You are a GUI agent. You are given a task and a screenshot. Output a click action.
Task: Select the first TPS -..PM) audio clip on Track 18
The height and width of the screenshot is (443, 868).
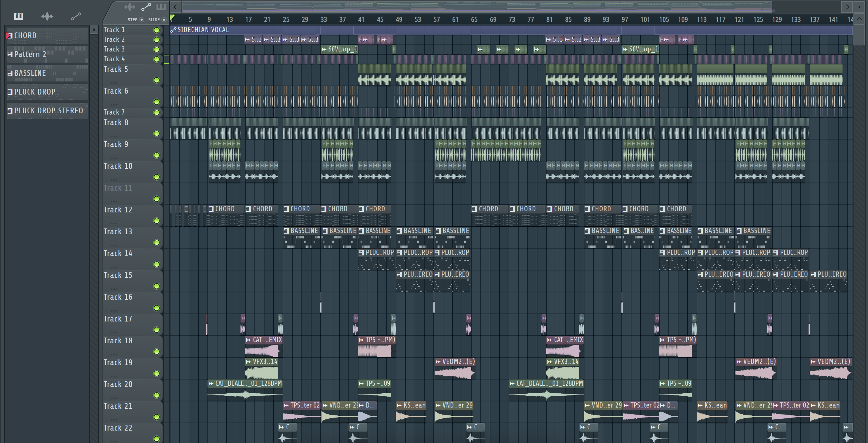[x=376, y=347]
